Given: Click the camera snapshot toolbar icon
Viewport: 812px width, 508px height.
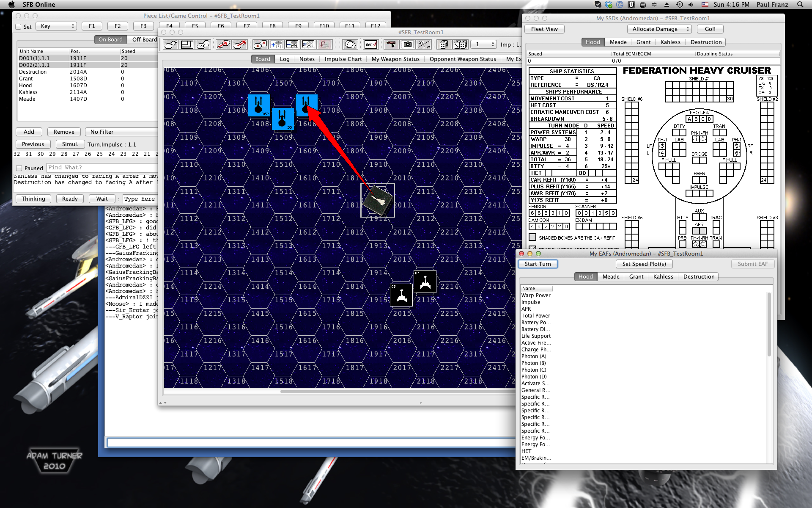Looking at the screenshot, I should [407, 44].
